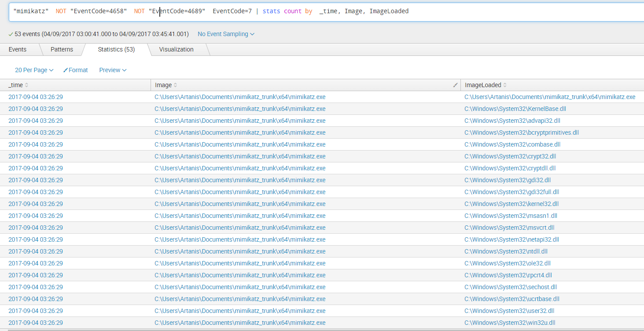Click the advapi32.dll ImageLoaded value

click(512, 121)
